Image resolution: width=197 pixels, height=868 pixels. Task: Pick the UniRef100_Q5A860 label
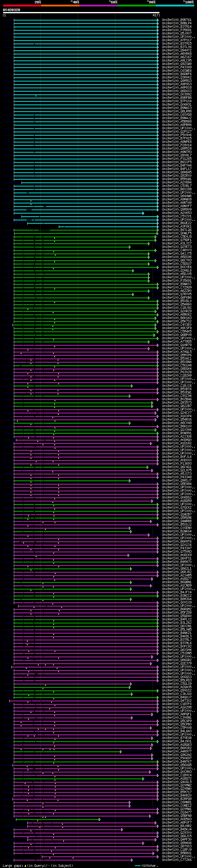177,304
